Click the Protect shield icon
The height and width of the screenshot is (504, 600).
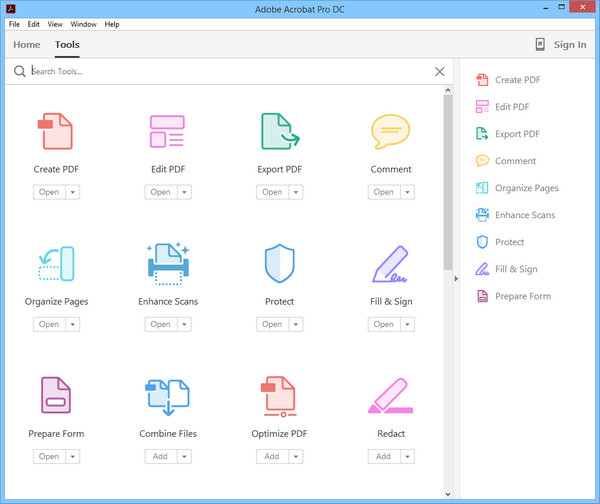(279, 264)
